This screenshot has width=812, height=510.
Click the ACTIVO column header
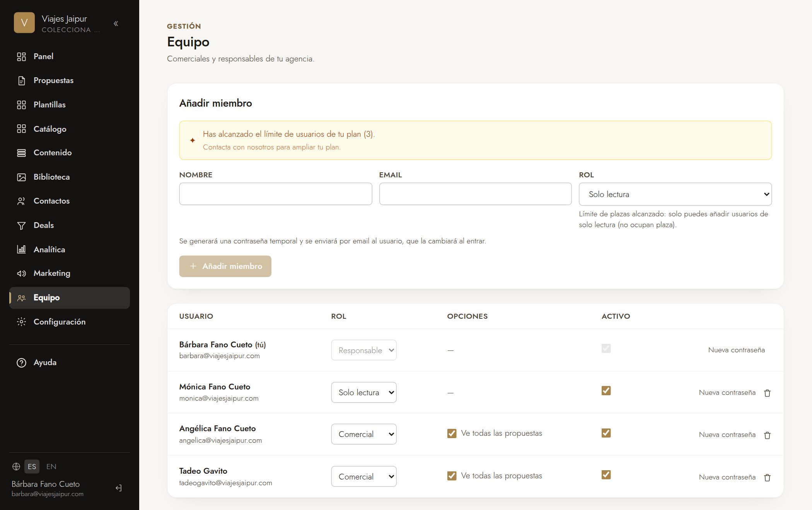[616, 316]
